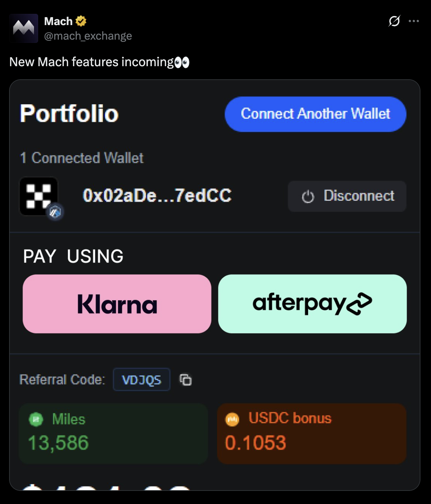
Task: Open the Grok slash-circle icon
Action: pos(394,21)
